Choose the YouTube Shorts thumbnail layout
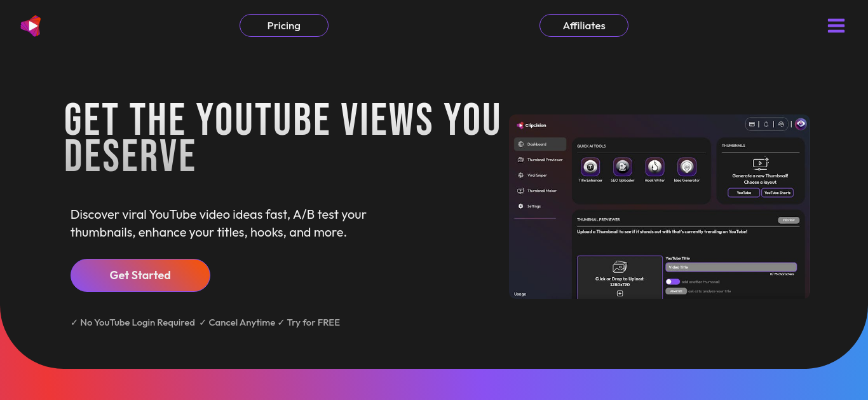Image resolution: width=868 pixels, height=400 pixels. click(x=777, y=193)
